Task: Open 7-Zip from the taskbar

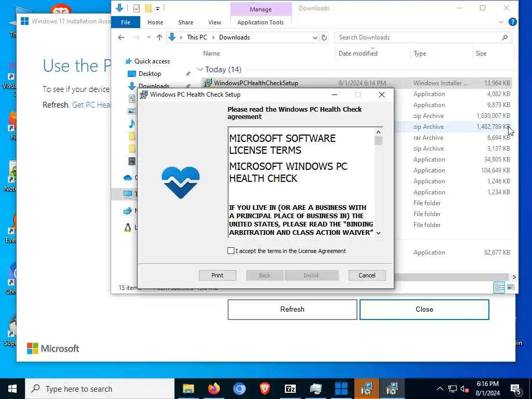Action: [x=290, y=389]
